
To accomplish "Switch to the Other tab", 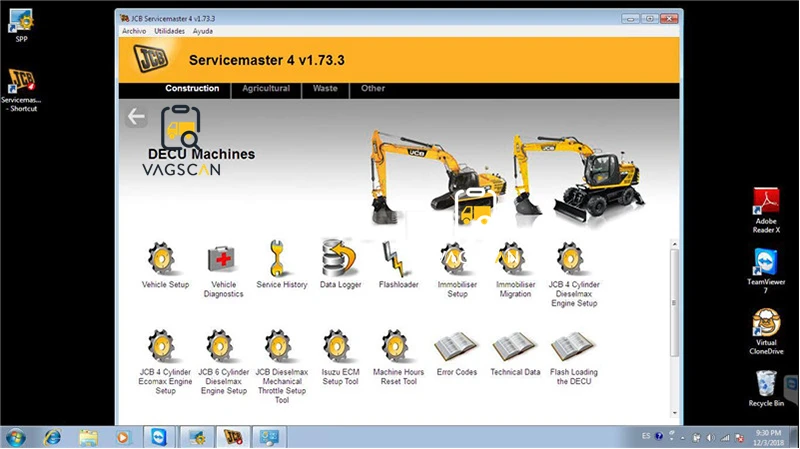I will 373,88.
